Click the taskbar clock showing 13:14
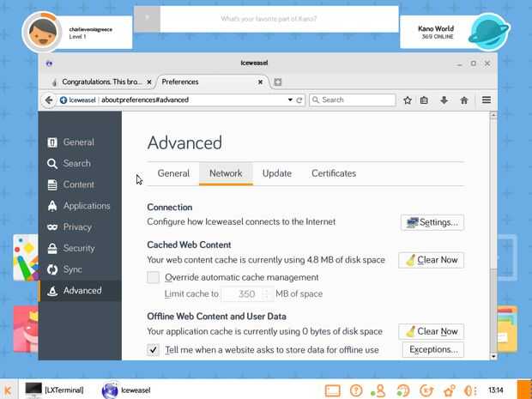 click(x=496, y=390)
